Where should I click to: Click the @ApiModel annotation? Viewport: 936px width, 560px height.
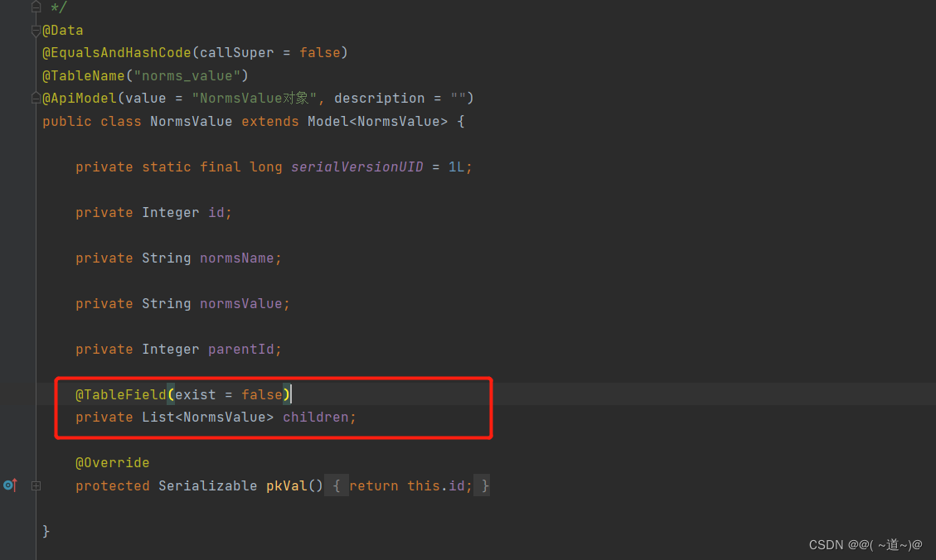pos(79,99)
